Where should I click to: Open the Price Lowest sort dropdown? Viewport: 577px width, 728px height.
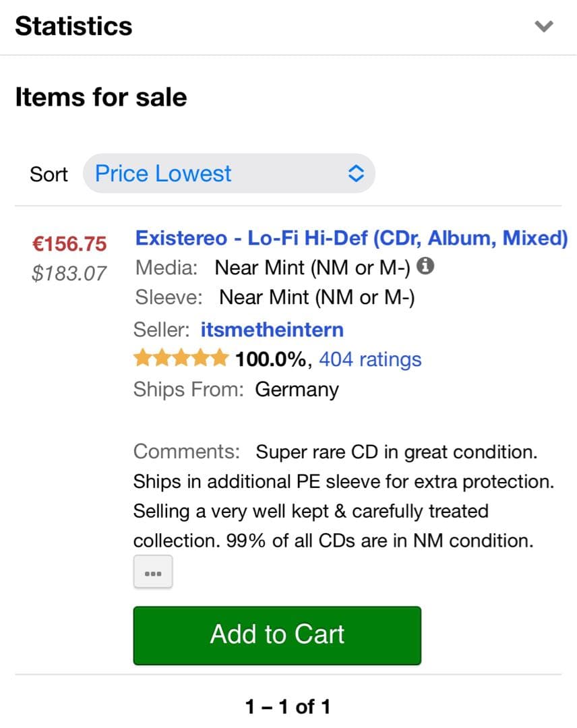[x=229, y=174]
